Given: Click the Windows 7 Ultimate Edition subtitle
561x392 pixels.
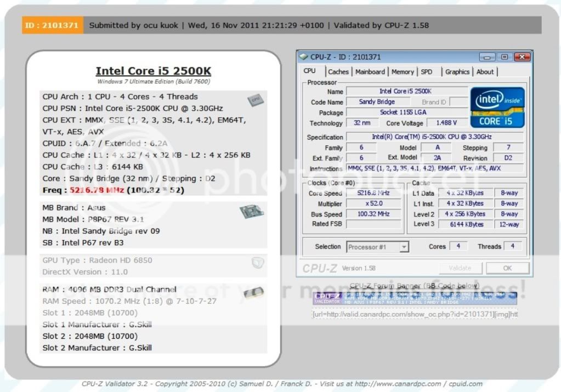Looking at the screenshot, I should pos(154,82).
